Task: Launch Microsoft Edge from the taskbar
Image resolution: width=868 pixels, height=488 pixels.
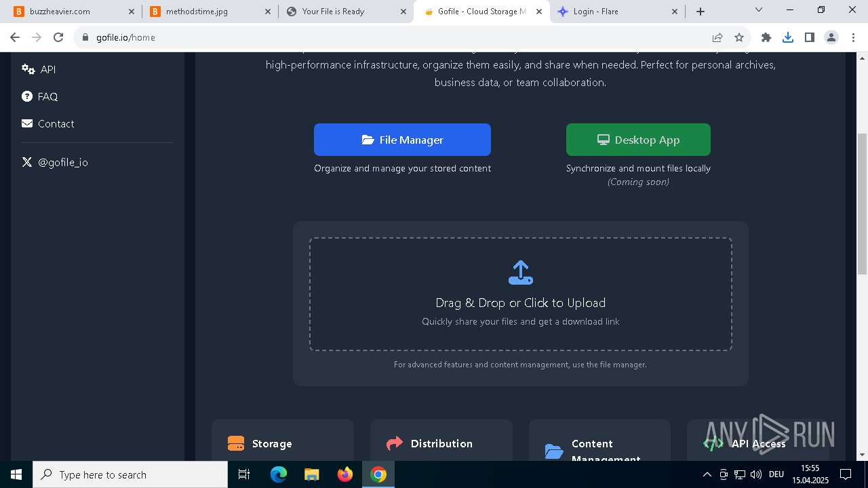Action: pyautogui.click(x=279, y=474)
